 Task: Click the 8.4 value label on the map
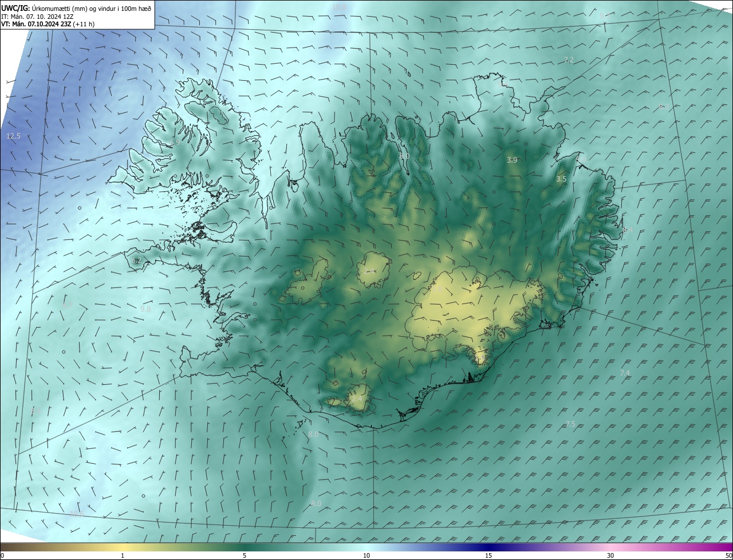point(628,230)
